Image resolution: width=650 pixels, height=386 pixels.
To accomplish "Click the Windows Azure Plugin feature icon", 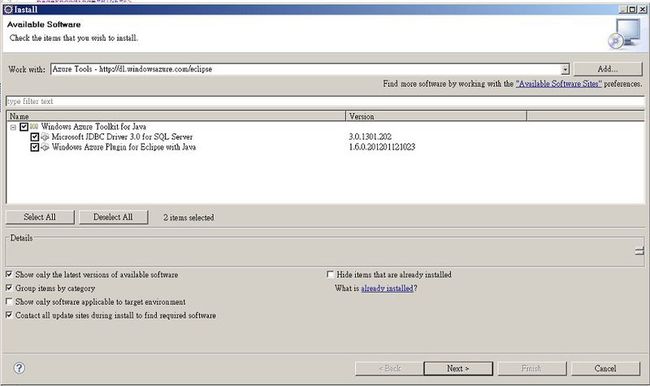I will click(x=45, y=147).
